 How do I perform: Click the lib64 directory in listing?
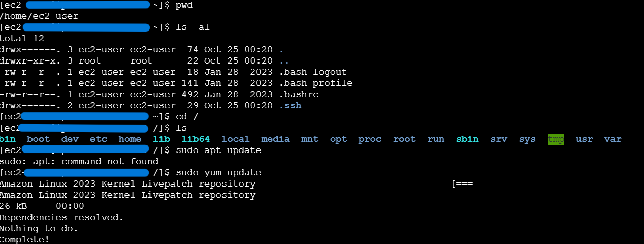196,139
